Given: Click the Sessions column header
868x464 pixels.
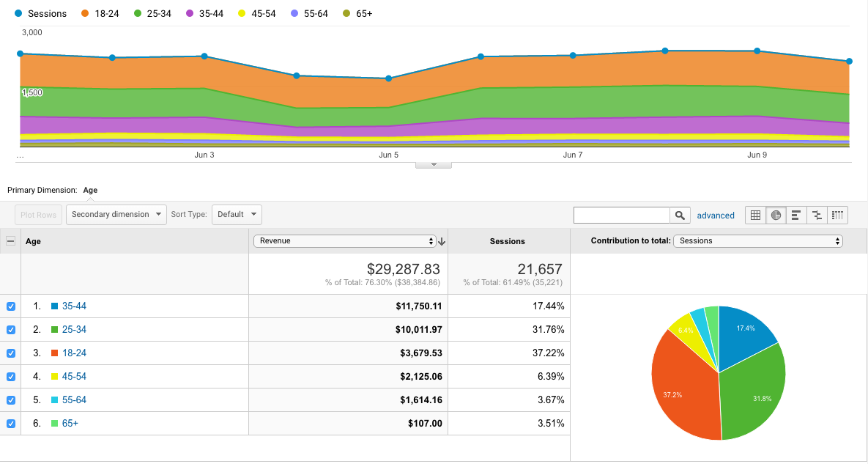Looking at the screenshot, I should point(508,241).
